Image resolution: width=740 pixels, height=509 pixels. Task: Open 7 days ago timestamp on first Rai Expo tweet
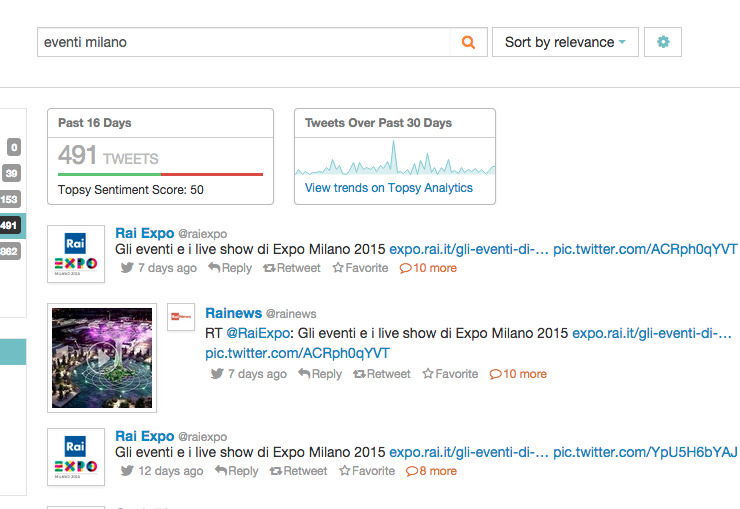(x=168, y=268)
